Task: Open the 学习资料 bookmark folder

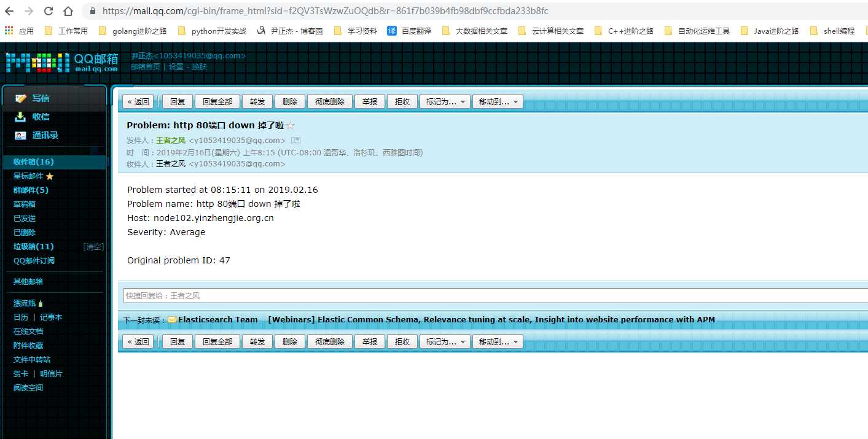Action: click(356, 31)
